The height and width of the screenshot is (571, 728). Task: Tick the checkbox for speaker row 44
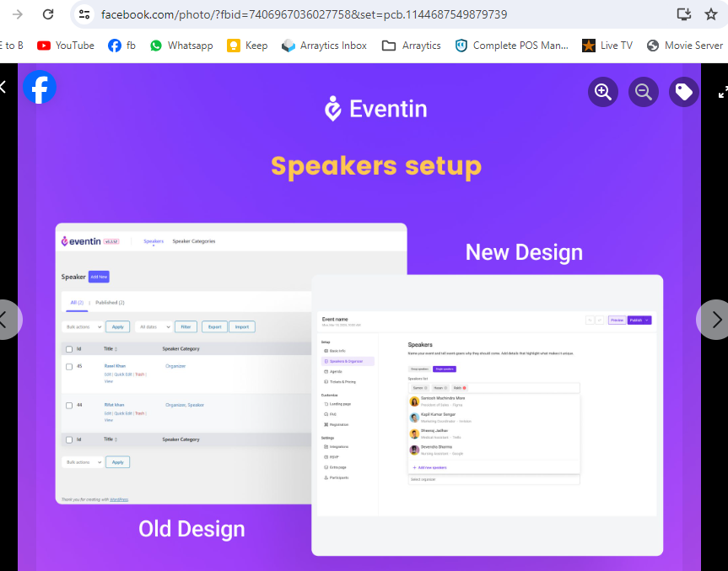click(x=69, y=406)
